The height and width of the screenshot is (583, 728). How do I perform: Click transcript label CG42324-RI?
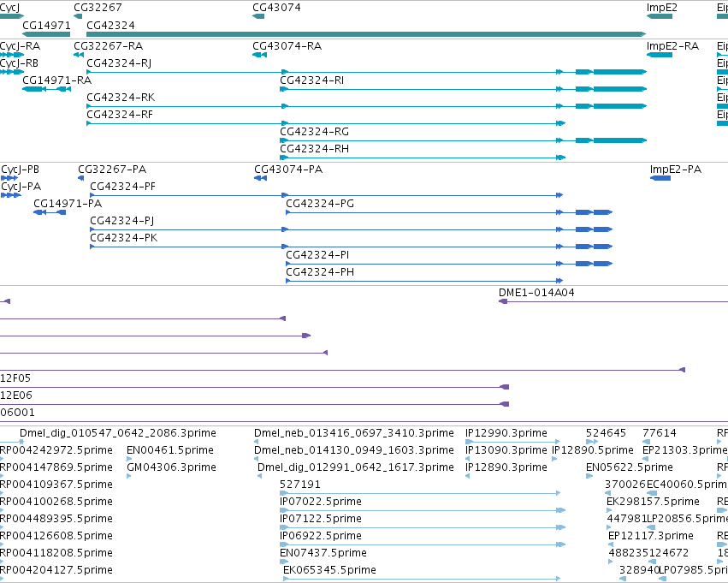coord(311,80)
